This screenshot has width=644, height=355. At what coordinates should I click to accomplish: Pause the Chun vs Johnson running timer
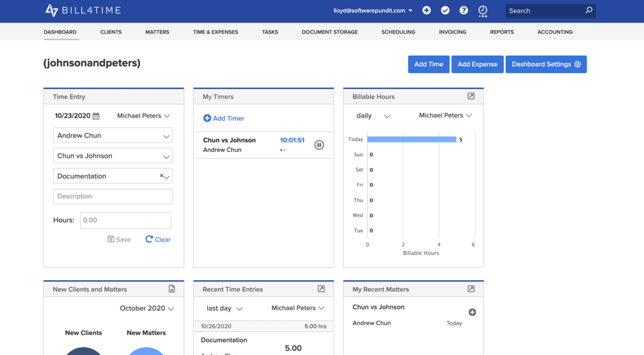click(x=319, y=145)
